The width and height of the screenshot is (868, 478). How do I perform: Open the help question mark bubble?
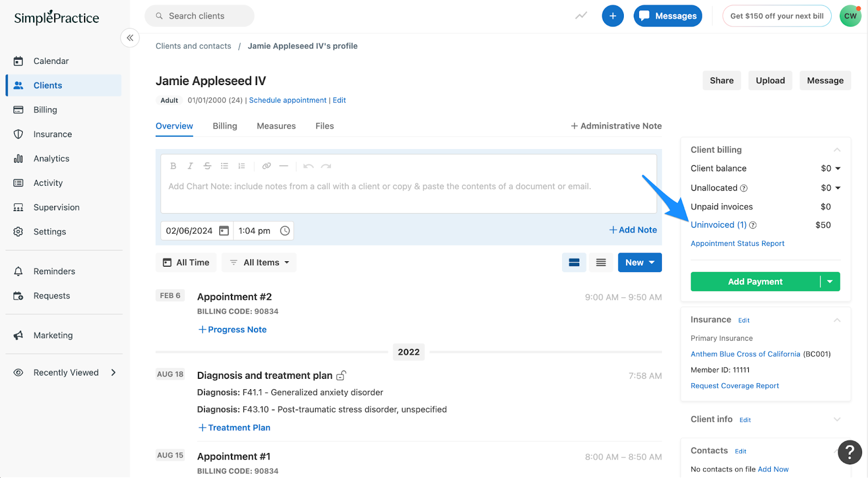click(x=850, y=452)
